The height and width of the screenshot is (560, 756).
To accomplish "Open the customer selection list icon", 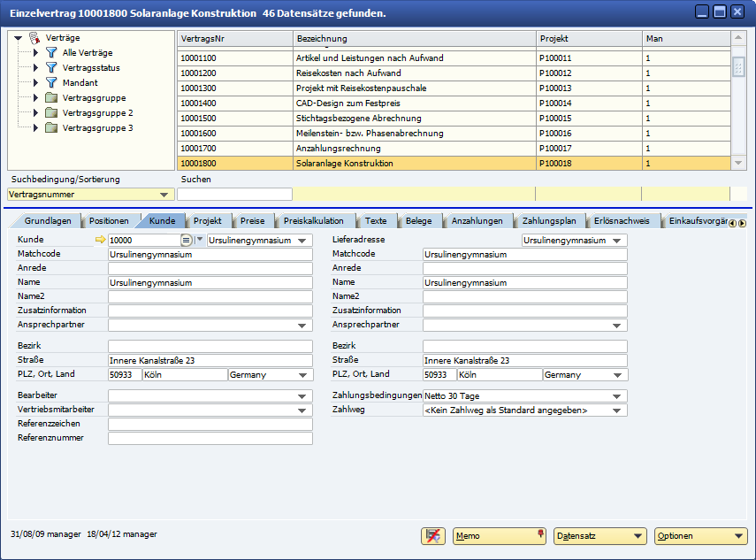I will [x=186, y=240].
